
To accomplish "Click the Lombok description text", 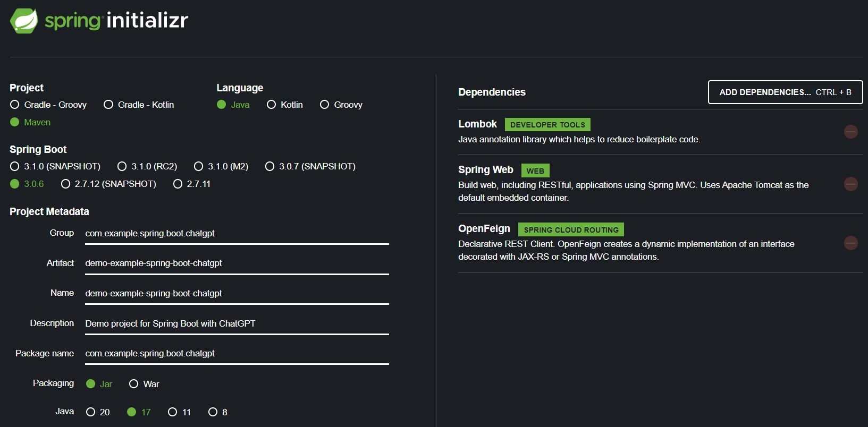I will point(579,140).
